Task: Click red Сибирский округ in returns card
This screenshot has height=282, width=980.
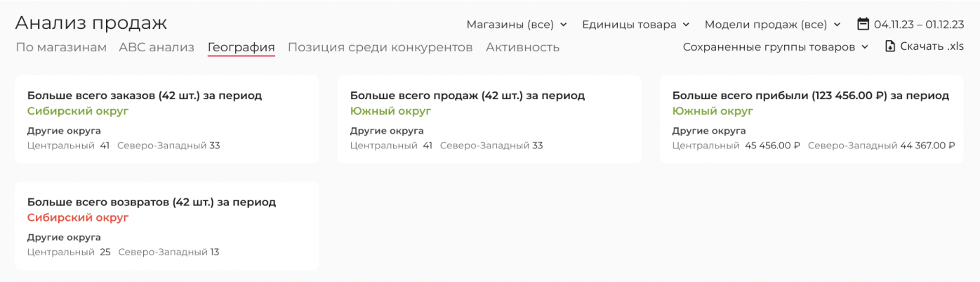Action: (78, 218)
